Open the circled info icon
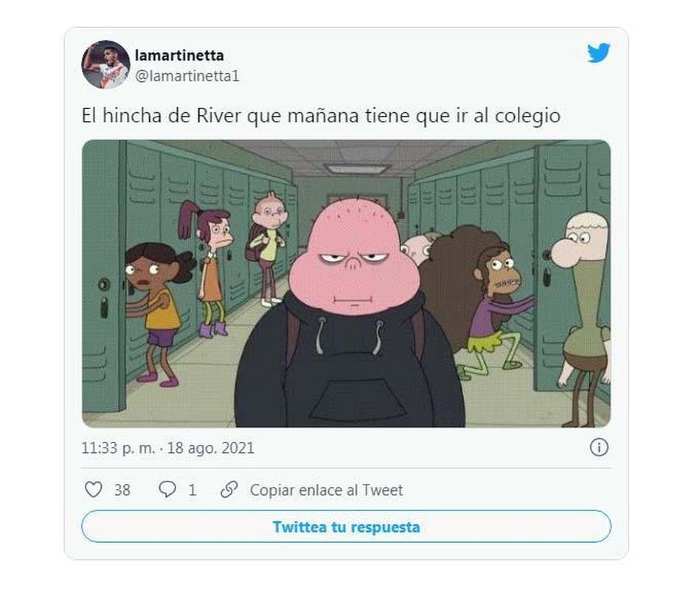 click(x=599, y=447)
